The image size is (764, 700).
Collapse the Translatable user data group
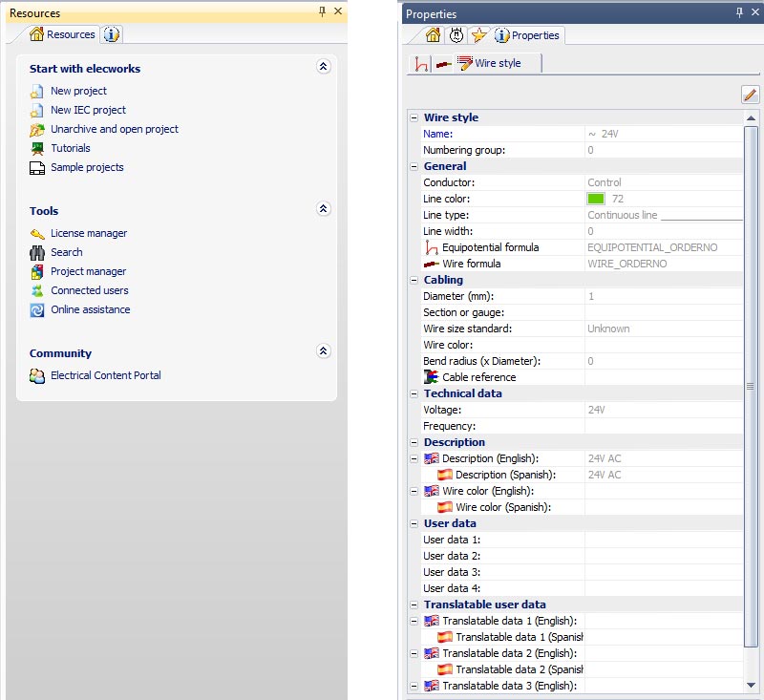click(414, 605)
